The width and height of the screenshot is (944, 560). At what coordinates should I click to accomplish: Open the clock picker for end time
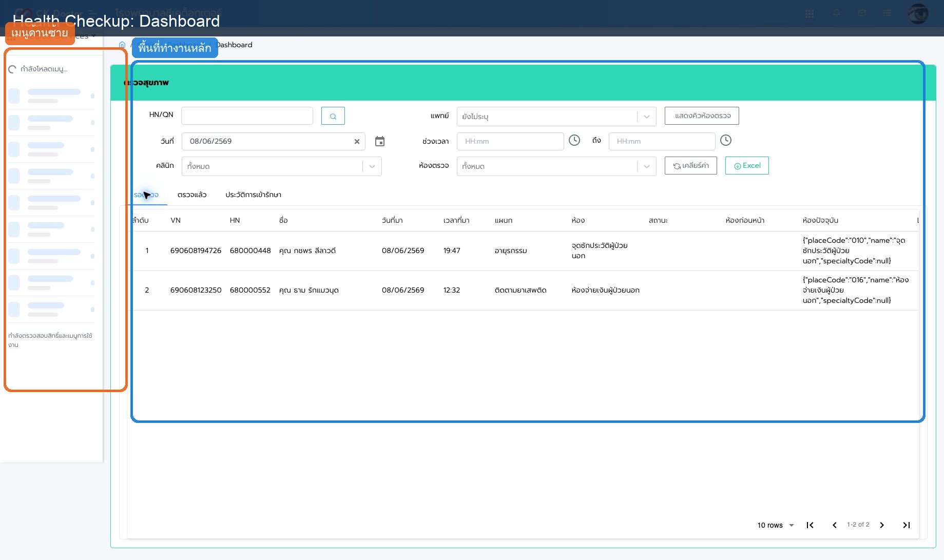(726, 140)
